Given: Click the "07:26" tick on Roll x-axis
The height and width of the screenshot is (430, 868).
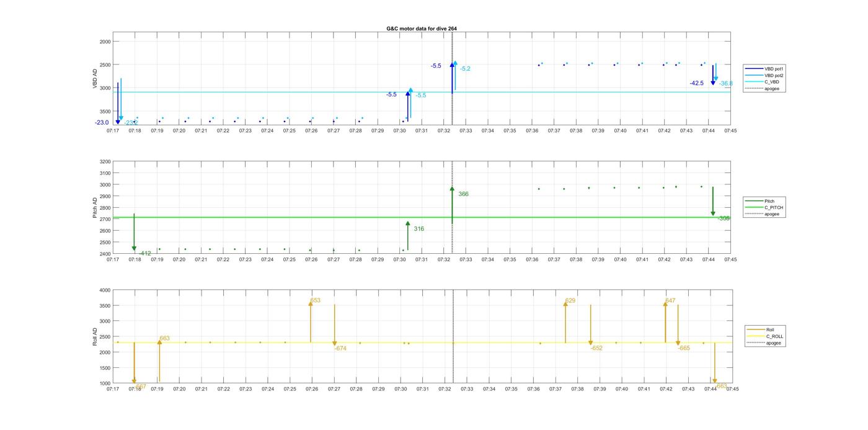Looking at the screenshot, I should tap(312, 389).
